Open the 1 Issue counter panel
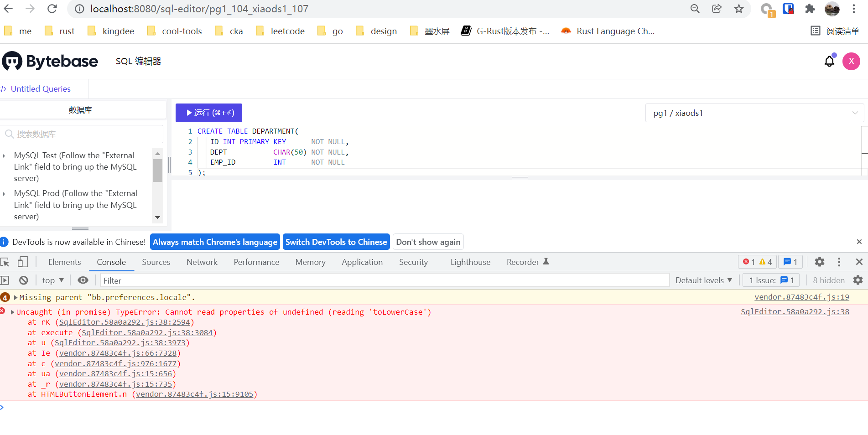This screenshot has width=868, height=435. [x=771, y=280]
